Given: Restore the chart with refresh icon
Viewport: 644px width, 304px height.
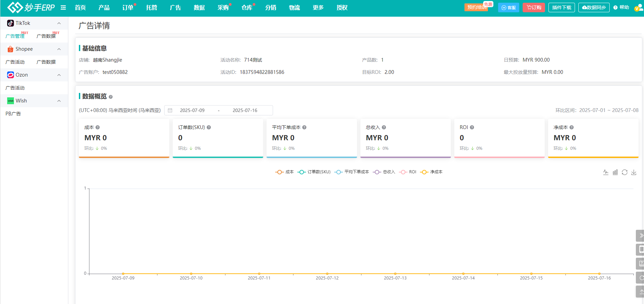Looking at the screenshot, I should 625,172.
